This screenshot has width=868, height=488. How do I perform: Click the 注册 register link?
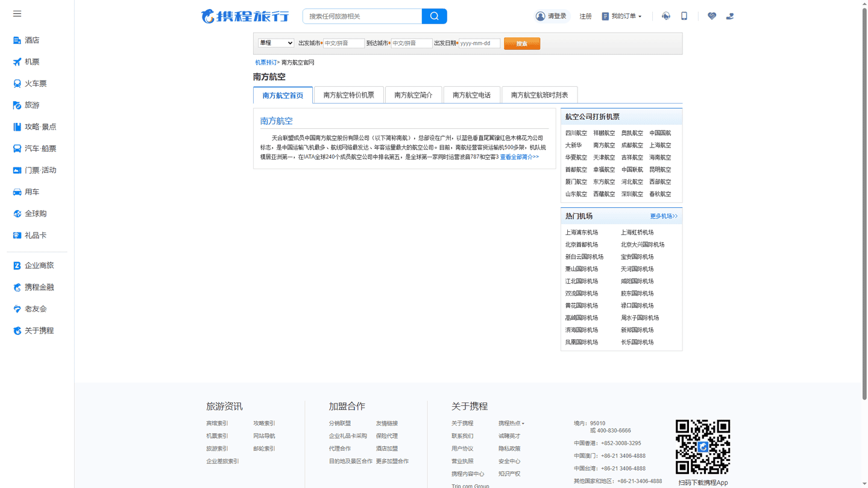pos(585,16)
